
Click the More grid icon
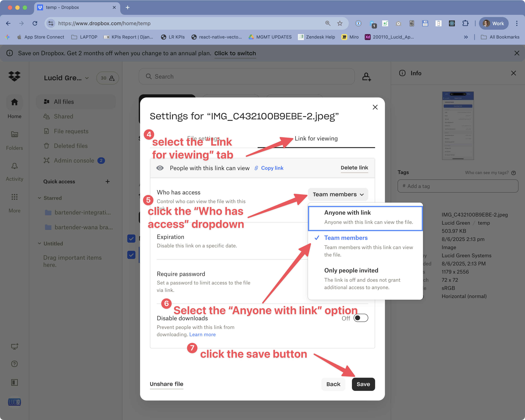(14, 197)
